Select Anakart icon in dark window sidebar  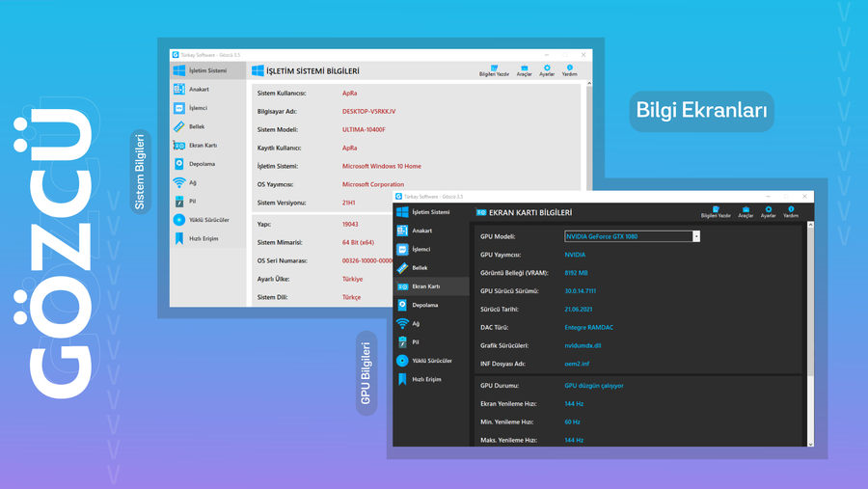coord(402,231)
